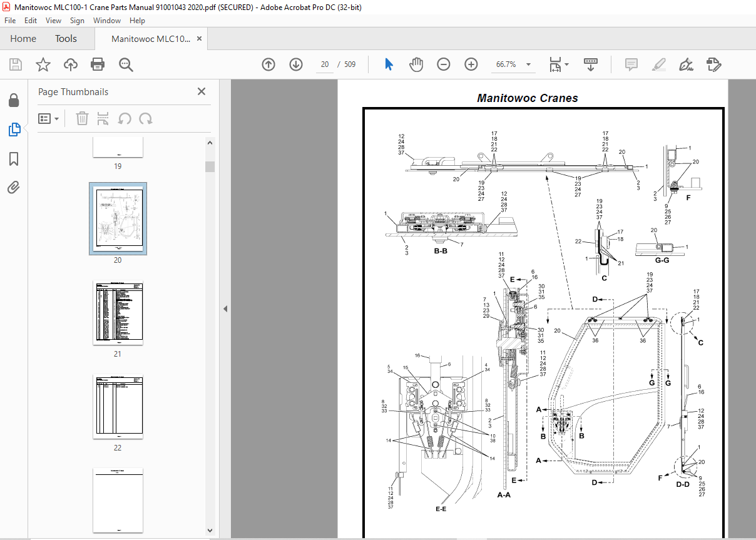The width and height of the screenshot is (756, 540).
Task: Click the Page Thumbnails panel title
Action: pos(73,91)
